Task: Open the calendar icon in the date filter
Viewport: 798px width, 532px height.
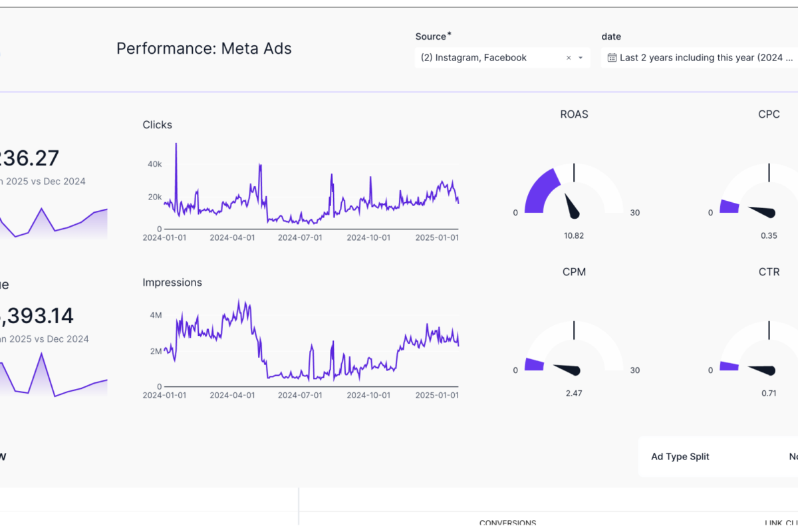Action: click(x=611, y=58)
